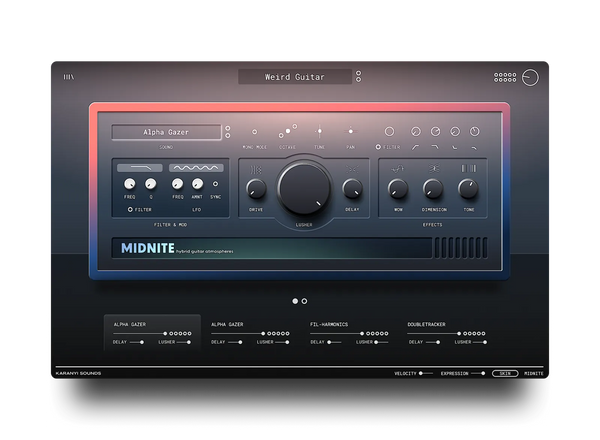Toggle the Filter power in Filter & Mod
Image resolution: width=600 pixels, height=440 pixels.
[130, 210]
